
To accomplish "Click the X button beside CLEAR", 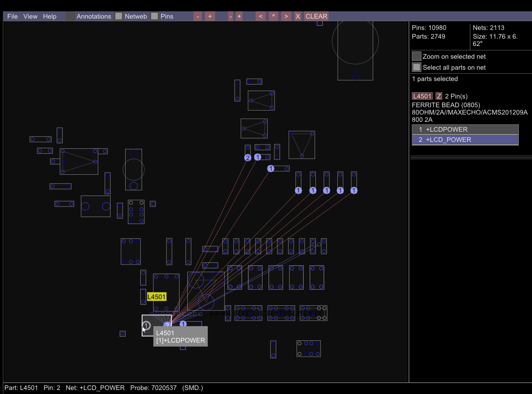I will [298, 16].
